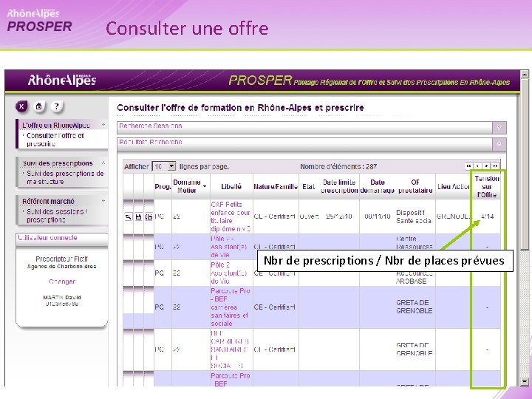Open Suivi des sessions / prescriptions item
The width and height of the screenshot is (532, 399).
(x=57, y=216)
